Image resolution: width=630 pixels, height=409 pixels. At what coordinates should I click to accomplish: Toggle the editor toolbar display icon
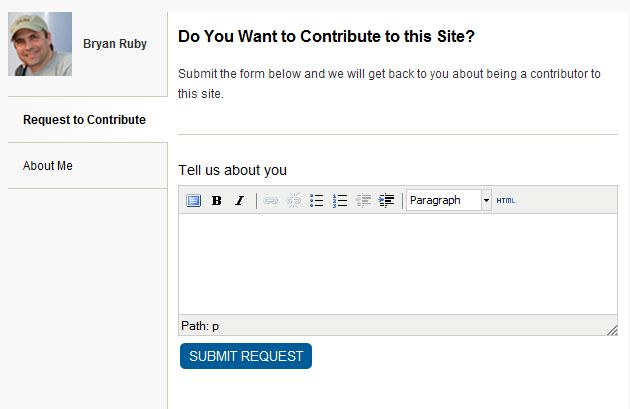[x=194, y=201]
